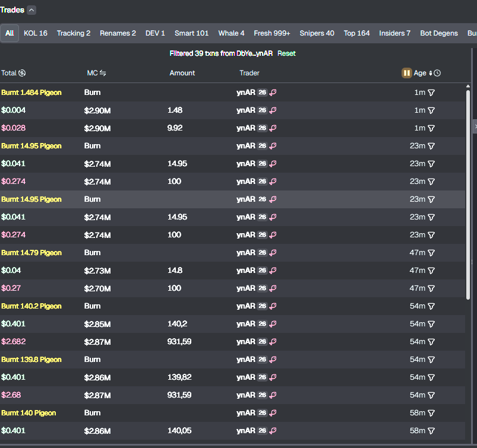Image resolution: width=477 pixels, height=448 pixels.
Task: Click filter funnel on Burnt 140 Pigeon row
Action: click(431, 413)
